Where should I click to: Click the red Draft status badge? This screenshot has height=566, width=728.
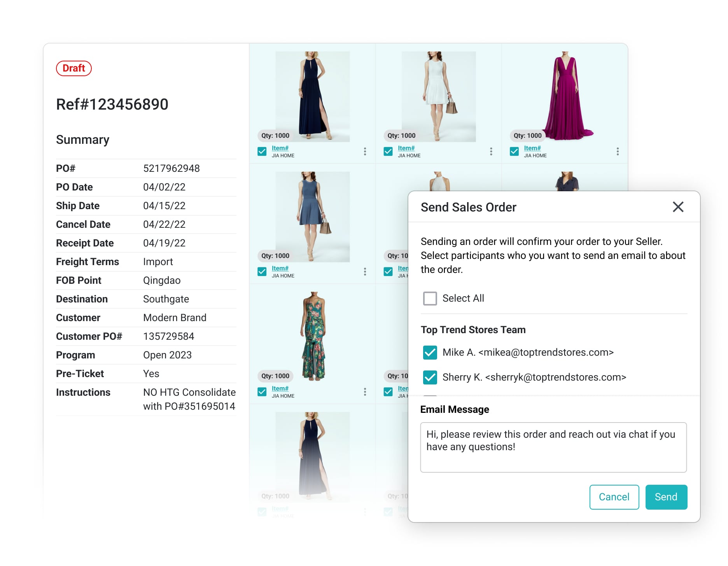pyautogui.click(x=74, y=68)
